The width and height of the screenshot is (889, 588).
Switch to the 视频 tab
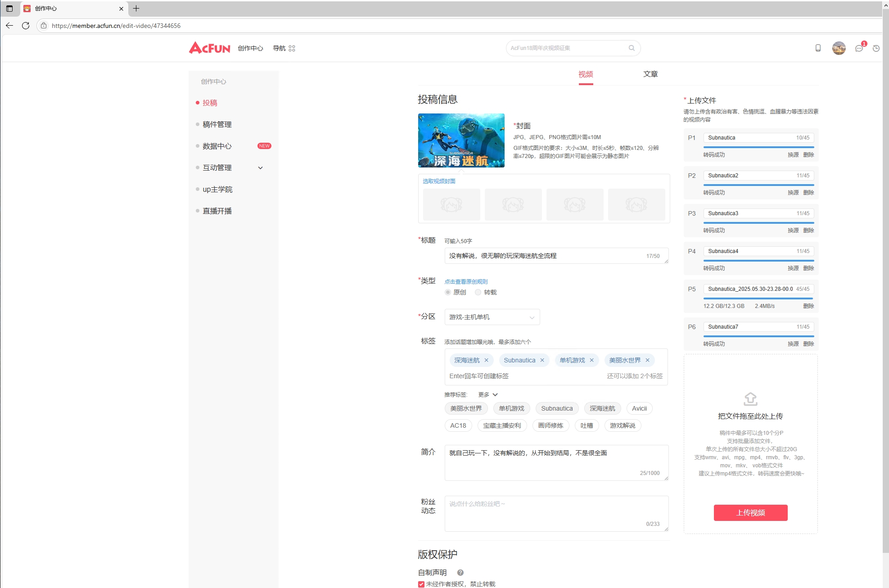[586, 74]
